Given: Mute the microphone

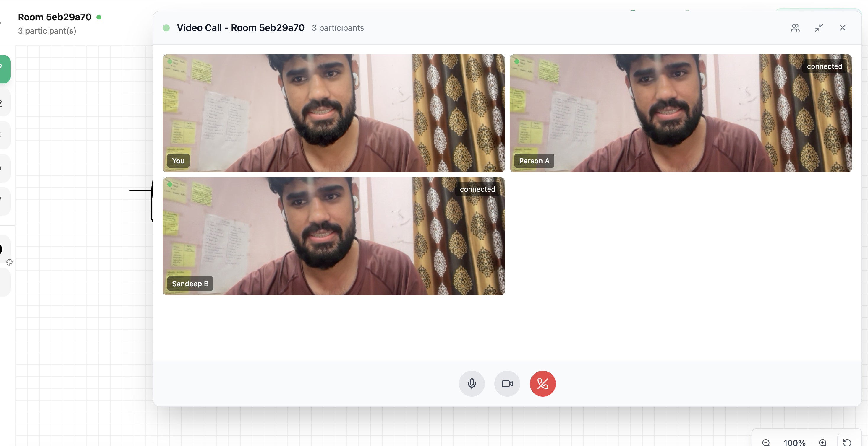Looking at the screenshot, I should coord(472,383).
